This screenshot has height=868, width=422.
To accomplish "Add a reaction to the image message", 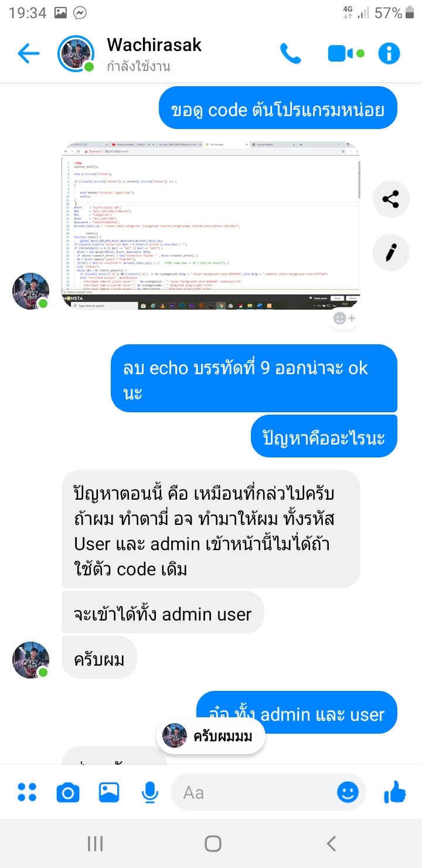I will (x=344, y=317).
